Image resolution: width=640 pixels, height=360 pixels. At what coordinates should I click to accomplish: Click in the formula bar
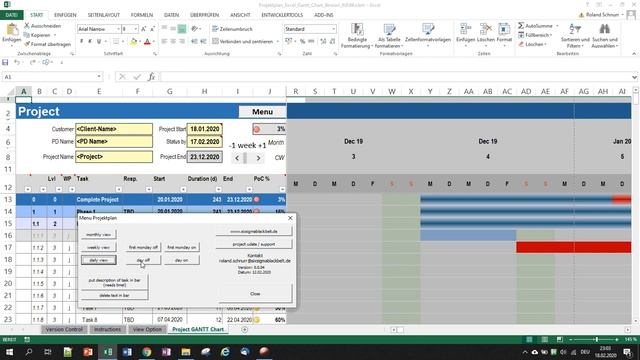pyautogui.click(x=396, y=77)
